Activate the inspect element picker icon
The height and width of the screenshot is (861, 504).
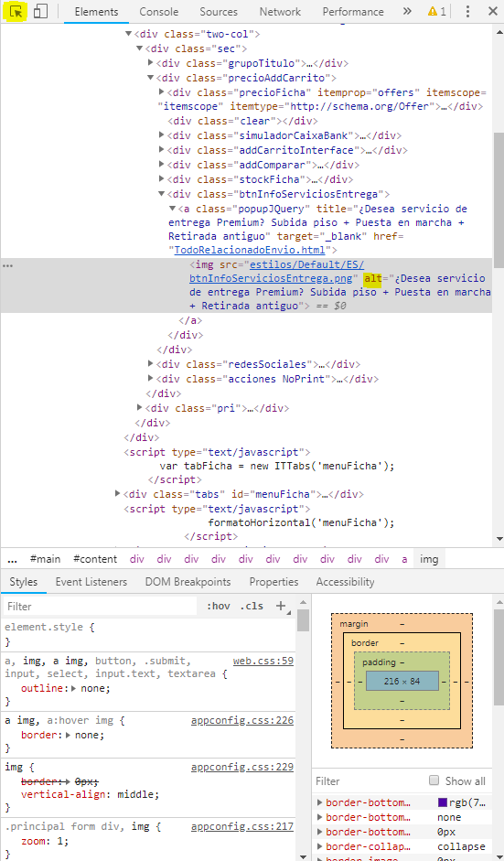point(17,12)
